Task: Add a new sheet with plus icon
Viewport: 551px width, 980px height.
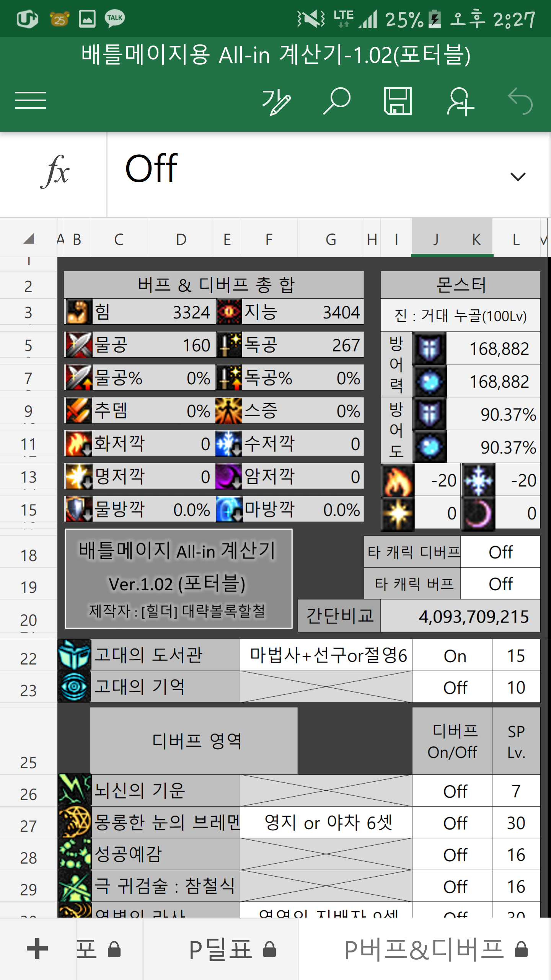Action: (x=37, y=949)
